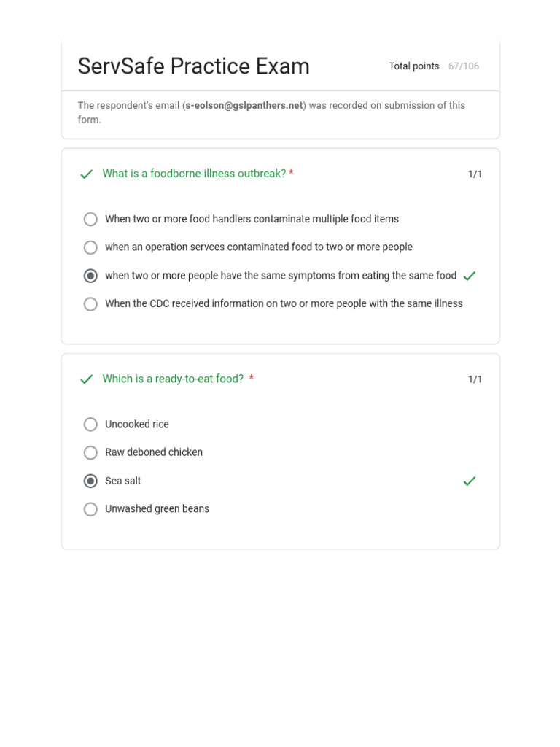Click the 'What is a foodborne-illness outbreak?' question text
The width and height of the screenshot is (560, 747).
click(194, 174)
